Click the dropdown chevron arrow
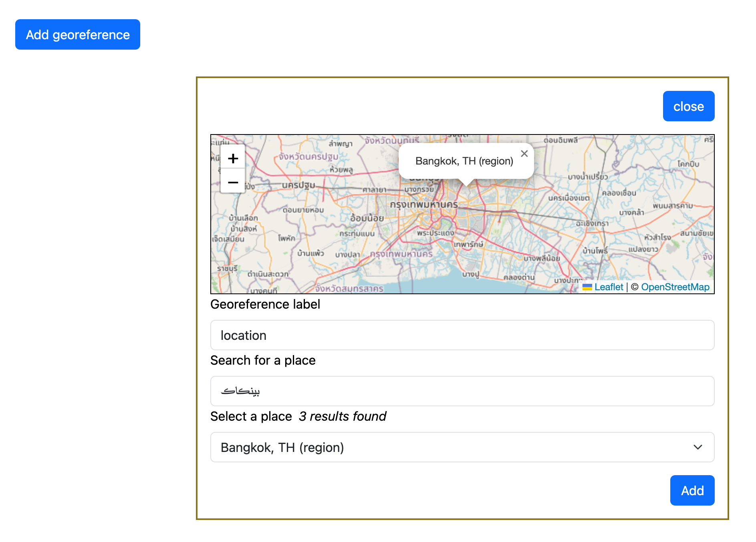The height and width of the screenshot is (542, 756). pos(698,447)
